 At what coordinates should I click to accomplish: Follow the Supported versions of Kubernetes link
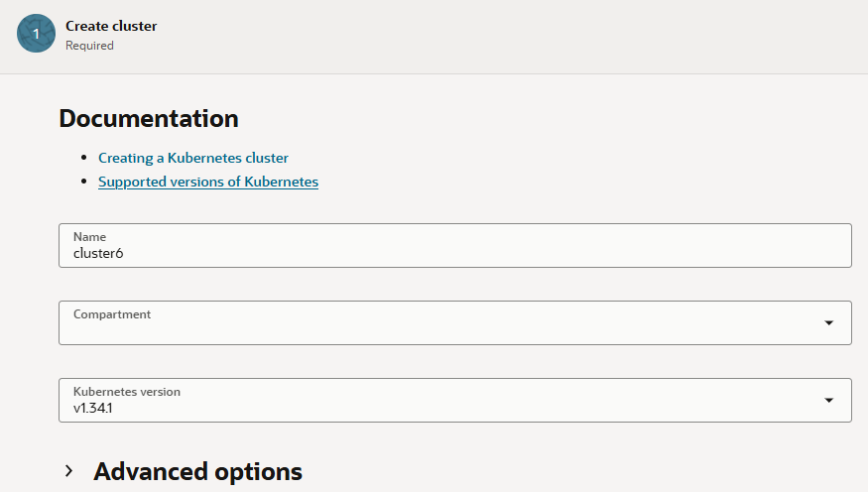pos(208,182)
